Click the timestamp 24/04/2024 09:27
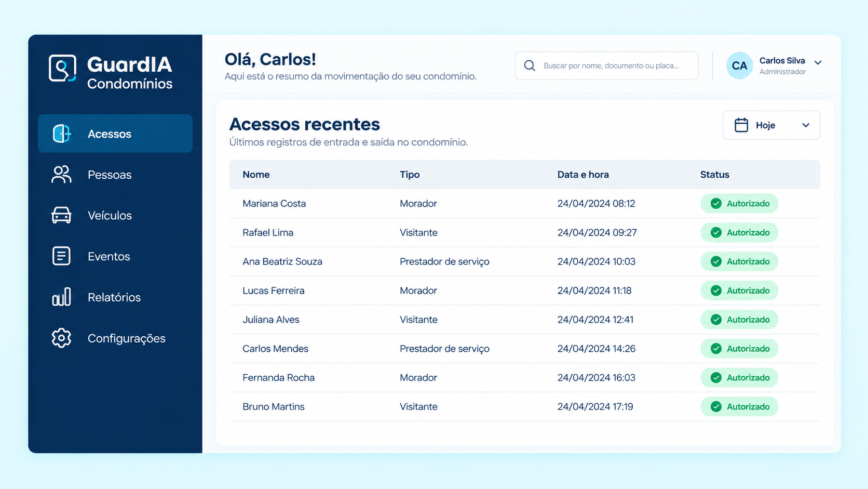Screen dimensions: 868x489 (x=597, y=232)
